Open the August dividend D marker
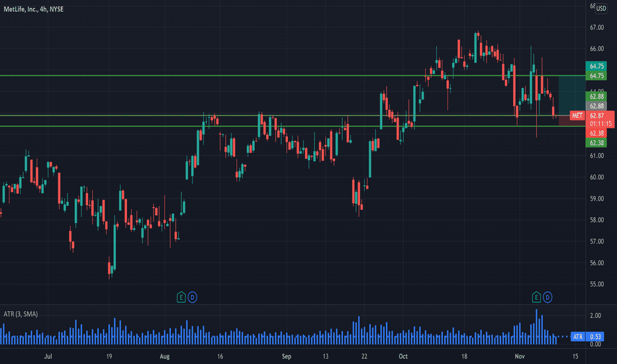 pos(192,297)
